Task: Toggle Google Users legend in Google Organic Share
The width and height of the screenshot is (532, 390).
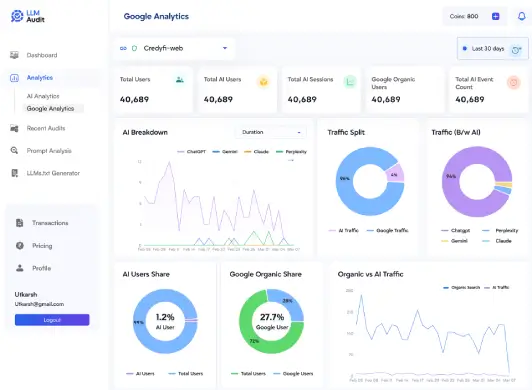Action: pos(293,374)
